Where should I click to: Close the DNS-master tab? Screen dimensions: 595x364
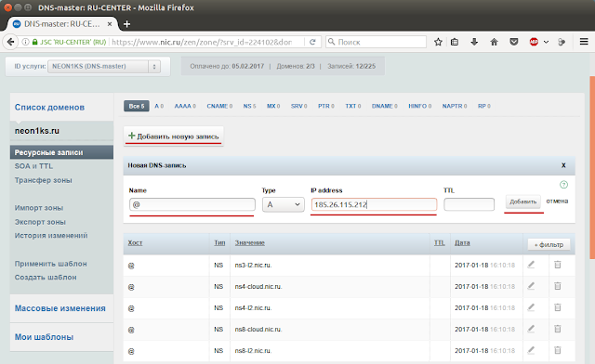tap(110, 24)
